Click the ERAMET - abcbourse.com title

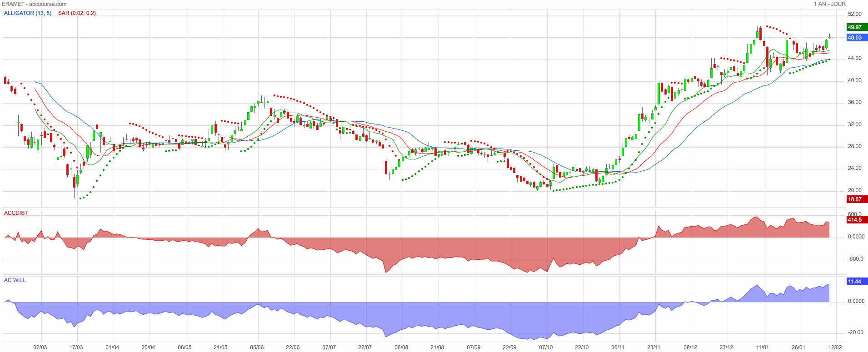tap(35, 4)
